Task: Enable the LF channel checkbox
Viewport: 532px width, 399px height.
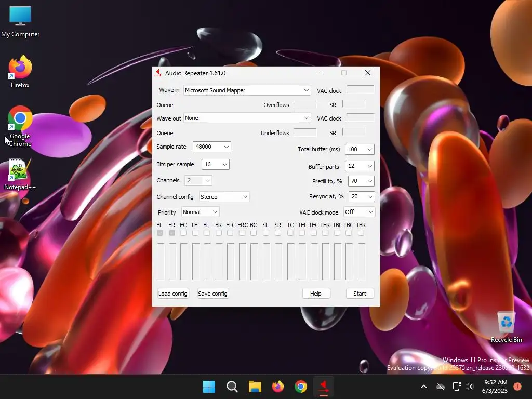Action: click(195, 233)
